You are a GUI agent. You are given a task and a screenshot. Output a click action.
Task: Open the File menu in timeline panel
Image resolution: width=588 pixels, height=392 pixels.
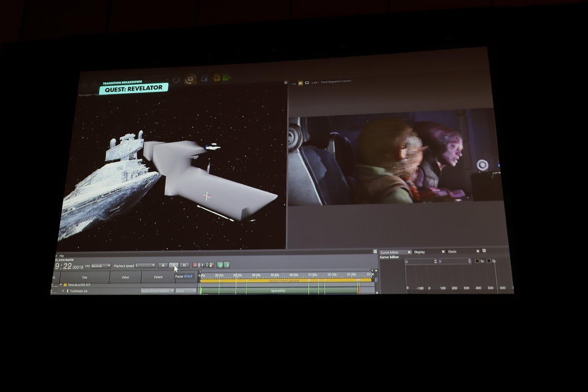(62, 256)
